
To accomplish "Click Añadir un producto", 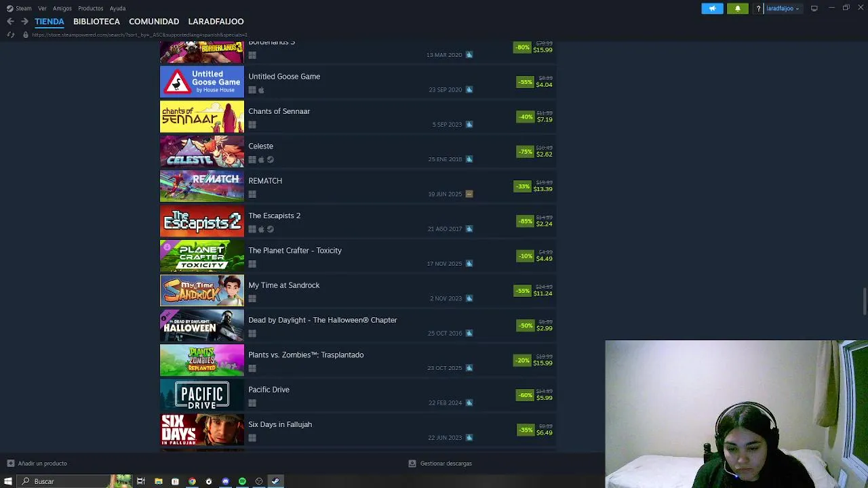I will 37,464.
